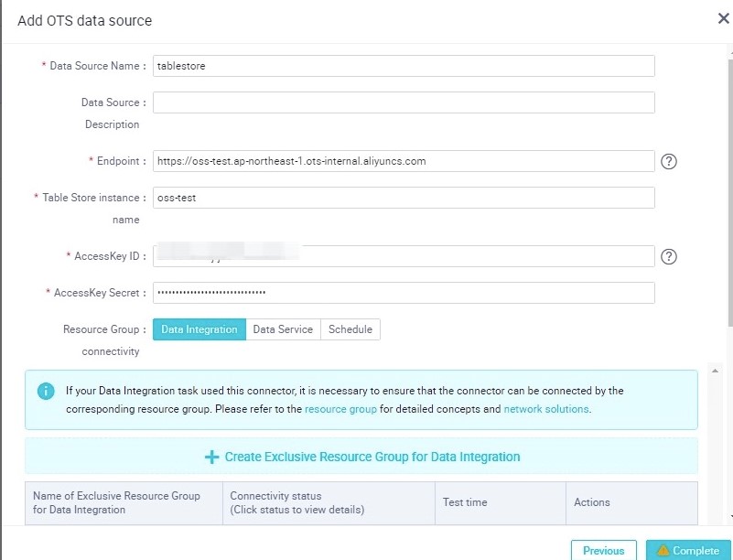The image size is (733, 560).
Task: Click into the Data Source Description field
Action: pos(404,102)
